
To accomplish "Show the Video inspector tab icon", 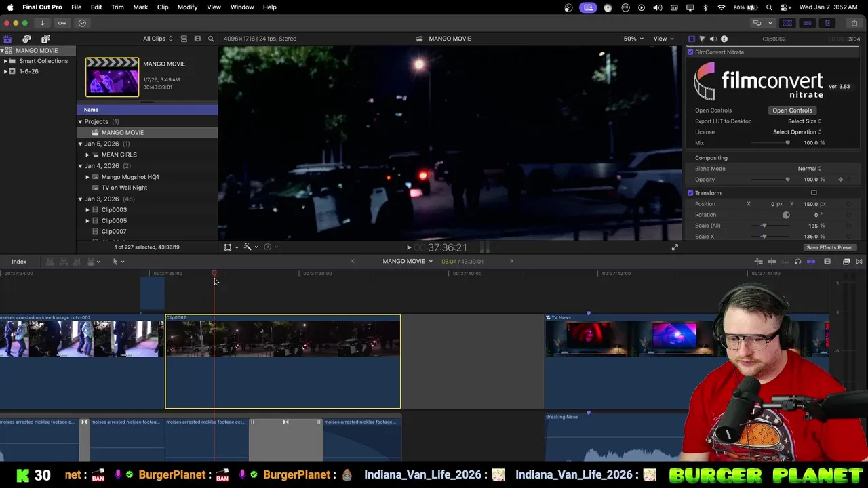I will tap(691, 39).
